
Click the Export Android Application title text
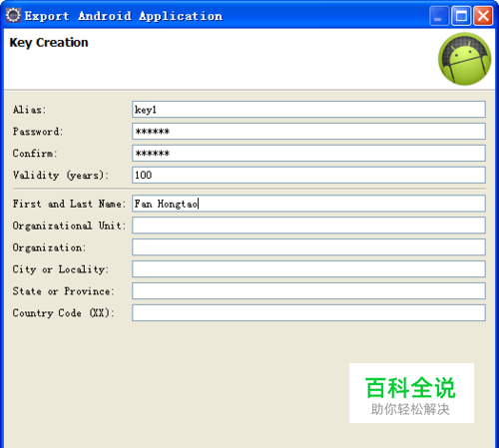[x=124, y=16]
